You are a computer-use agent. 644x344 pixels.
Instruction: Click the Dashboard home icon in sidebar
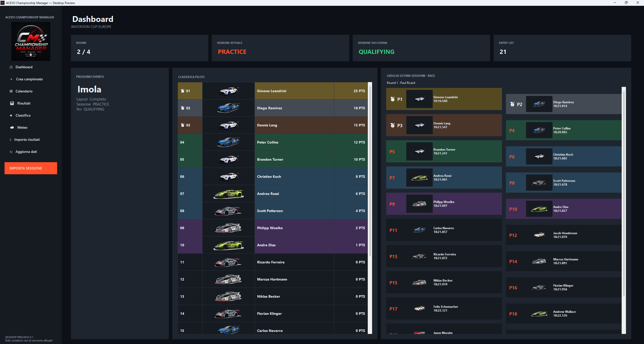click(x=11, y=67)
